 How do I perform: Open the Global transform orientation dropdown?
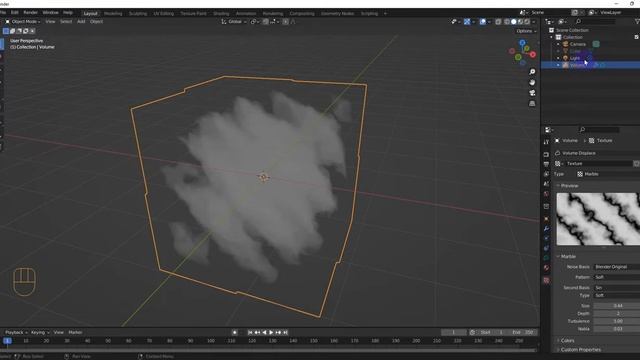(x=234, y=22)
